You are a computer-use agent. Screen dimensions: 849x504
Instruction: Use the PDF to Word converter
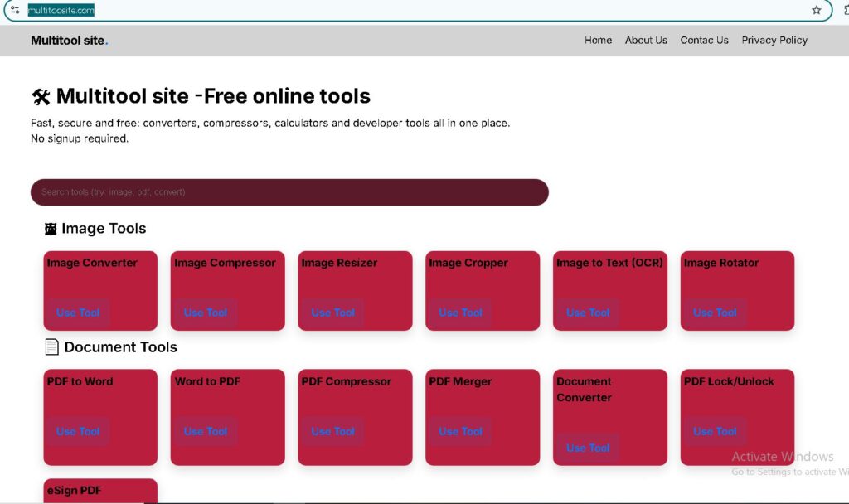pyautogui.click(x=78, y=431)
